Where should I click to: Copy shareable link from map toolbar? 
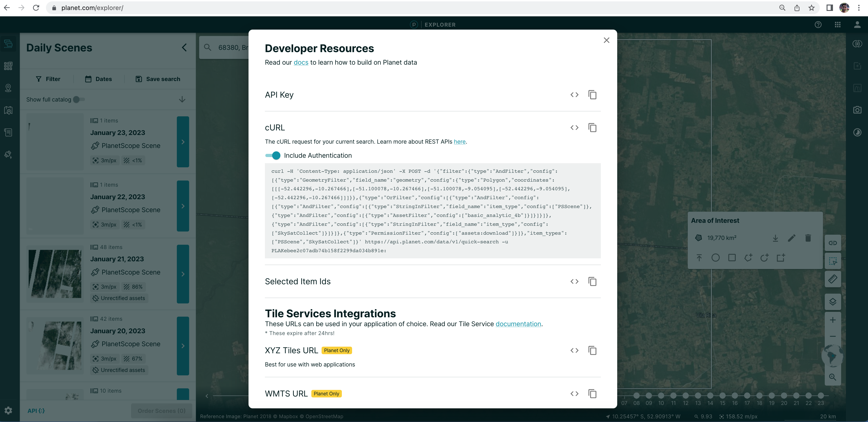coord(833,243)
